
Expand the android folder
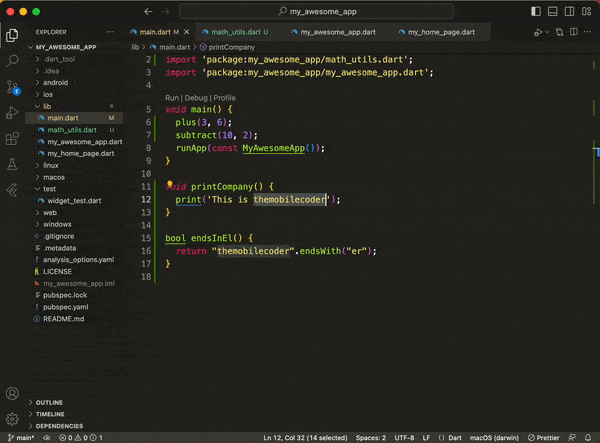(x=54, y=82)
